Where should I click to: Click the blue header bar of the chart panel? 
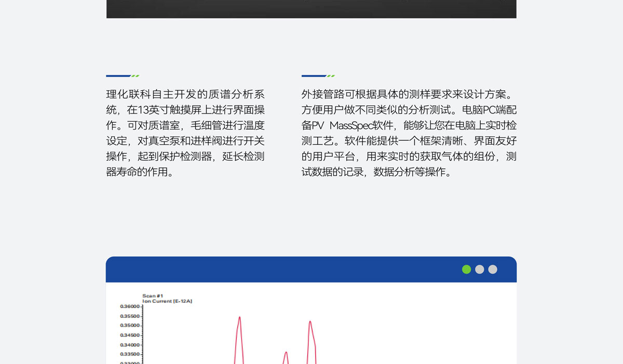pos(280,269)
